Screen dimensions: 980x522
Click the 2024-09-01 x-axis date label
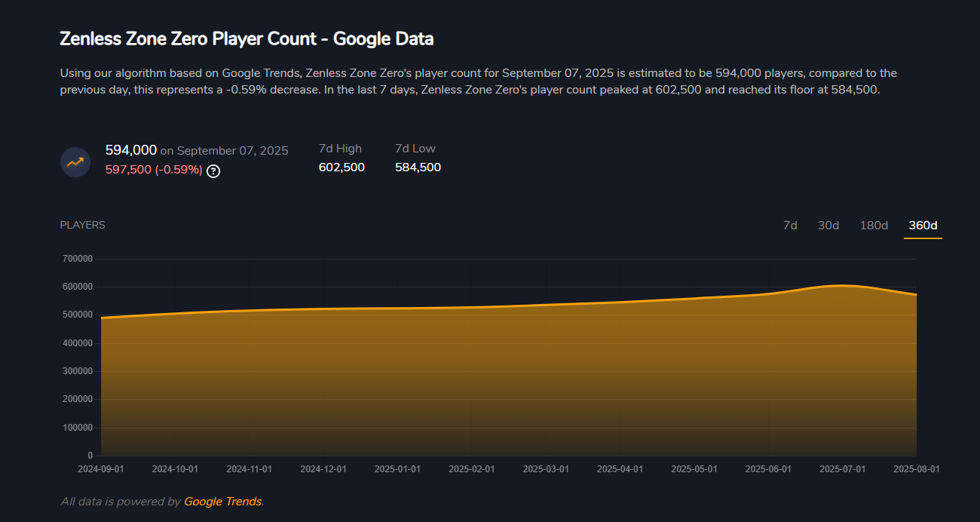tap(101, 468)
